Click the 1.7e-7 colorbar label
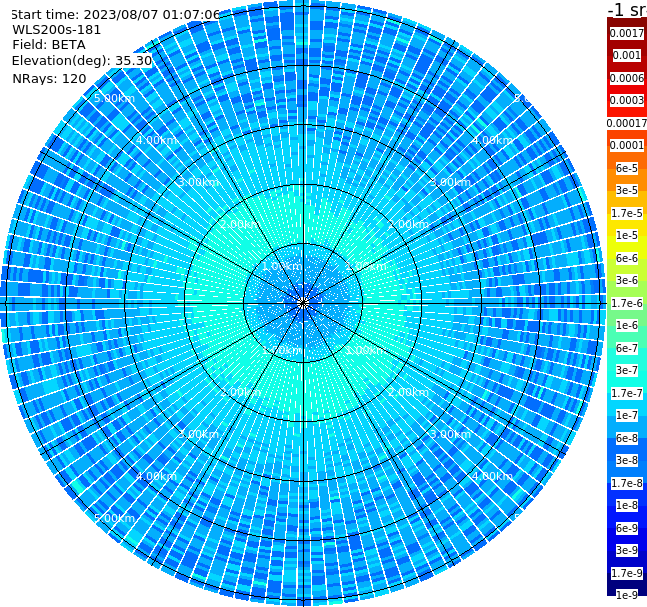Viewport: 647px width, 607px height. [x=627, y=393]
